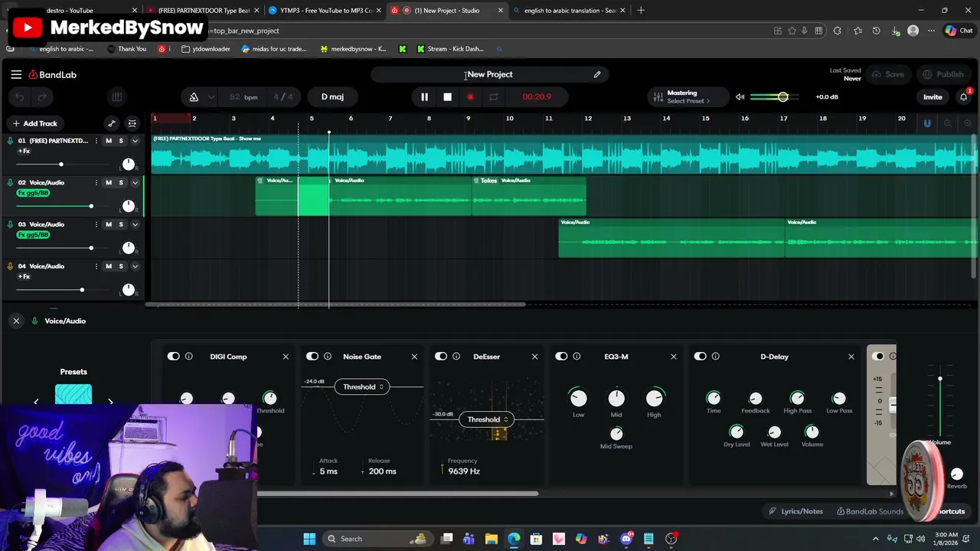Show DeEsser info icon
The width and height of the screenshot is (980, 551).
coord(456,357)
